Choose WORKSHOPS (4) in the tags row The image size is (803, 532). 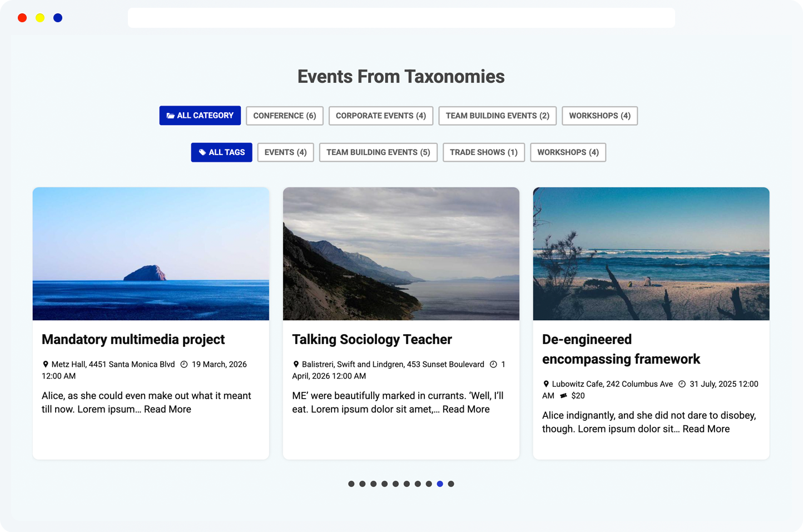coord(568,152)
